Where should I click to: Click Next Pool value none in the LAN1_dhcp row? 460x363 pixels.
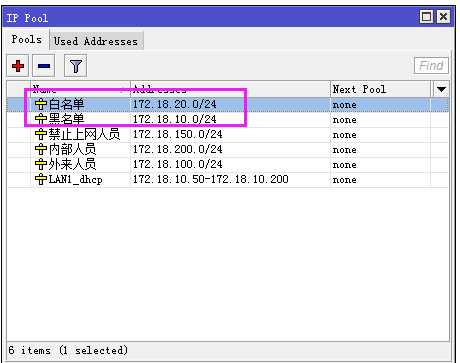pyautogui.click(x=345, y=180)
